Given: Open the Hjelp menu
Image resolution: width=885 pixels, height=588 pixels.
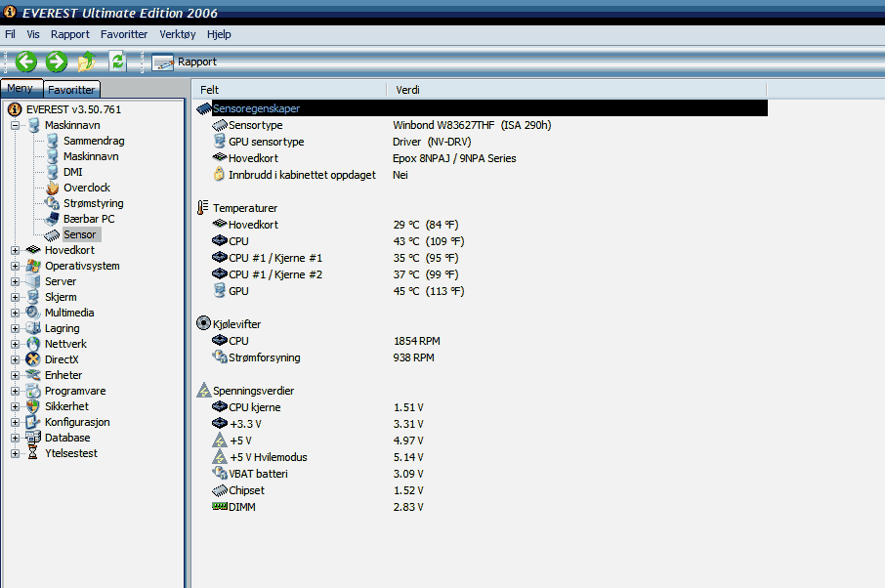Looking at the screenshot, I should pyautogui.click(x=219, y=34).
